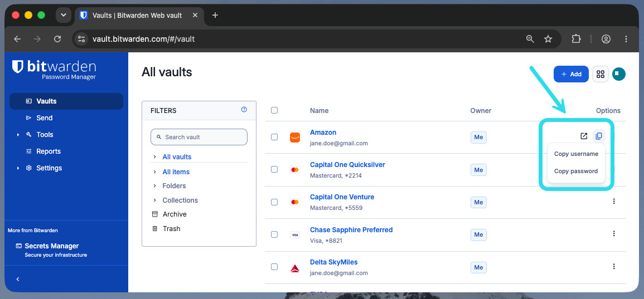This screenshot has width=644, height=299.
Task: Click the Delta SkyMiles logo icon
Action: point(294,268)
